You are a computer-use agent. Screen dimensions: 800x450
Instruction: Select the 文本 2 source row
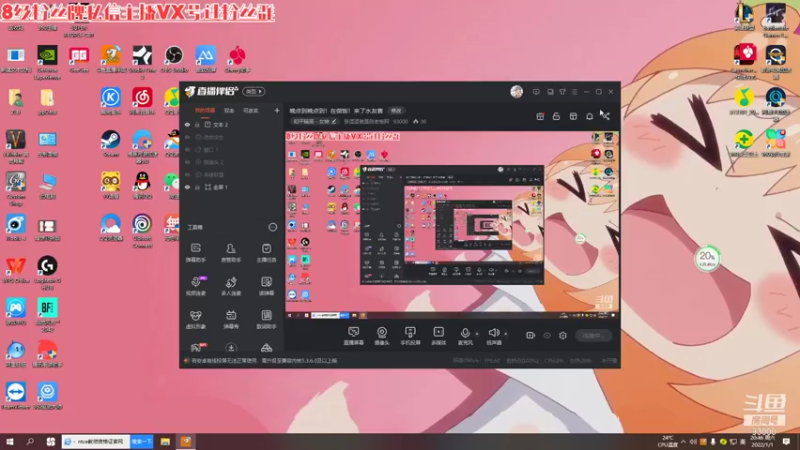[233, 124]
